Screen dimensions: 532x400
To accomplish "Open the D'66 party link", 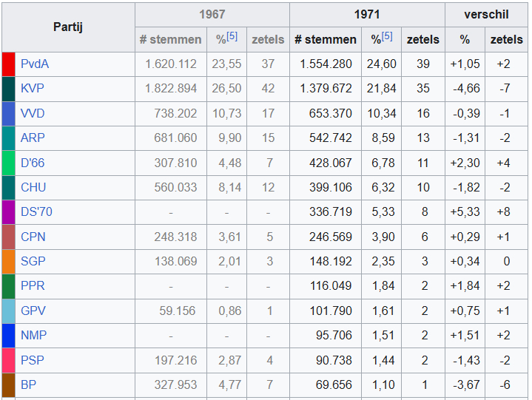I will [33, 163].
